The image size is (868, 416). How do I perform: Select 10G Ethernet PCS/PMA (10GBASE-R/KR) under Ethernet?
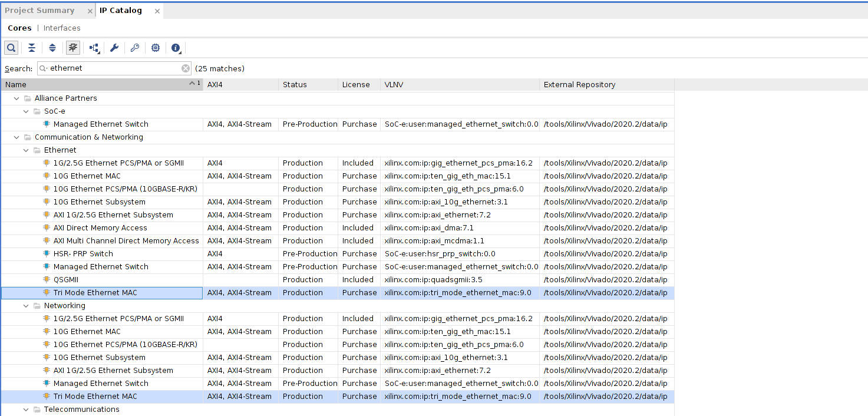click(125, 189)
